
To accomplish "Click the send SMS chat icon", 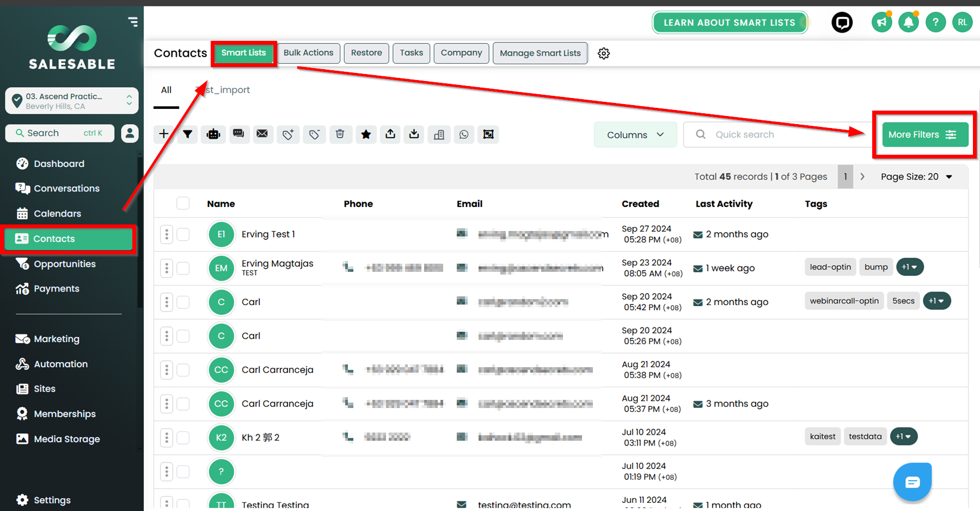I will click(x=238, y=134).
